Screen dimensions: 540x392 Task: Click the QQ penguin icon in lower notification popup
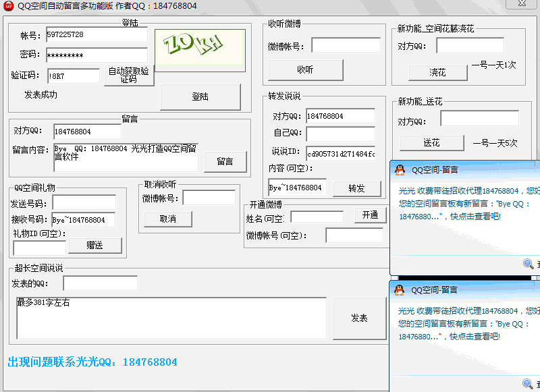pos(399,290)
